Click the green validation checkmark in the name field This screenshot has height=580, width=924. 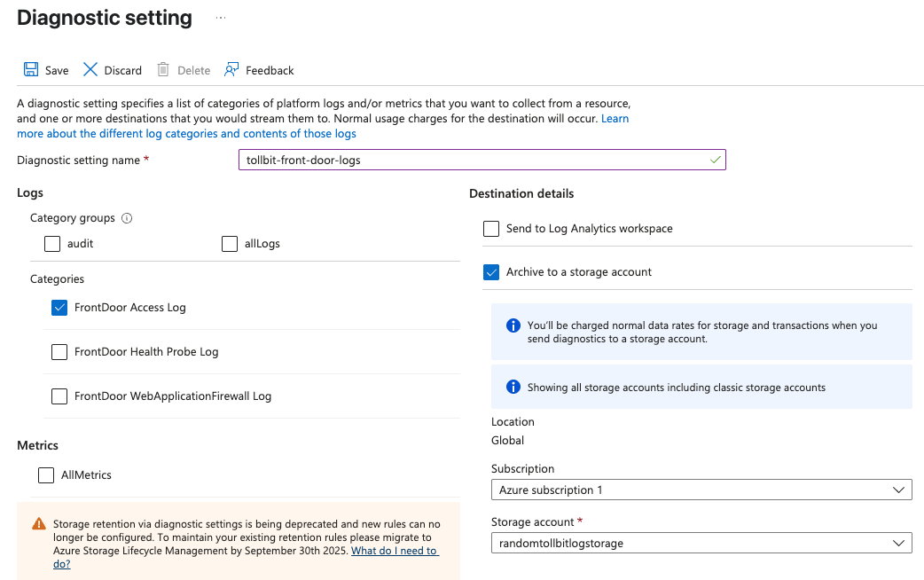[714, 160]
